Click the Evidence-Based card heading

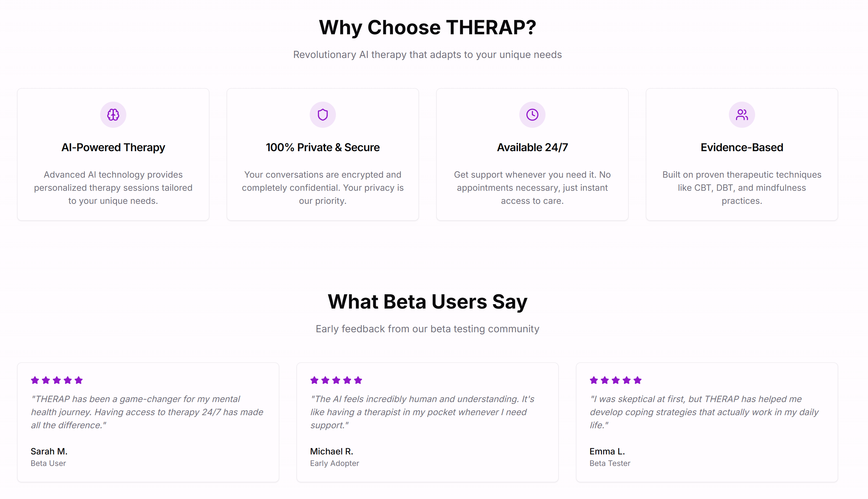[x=741, y=147]
